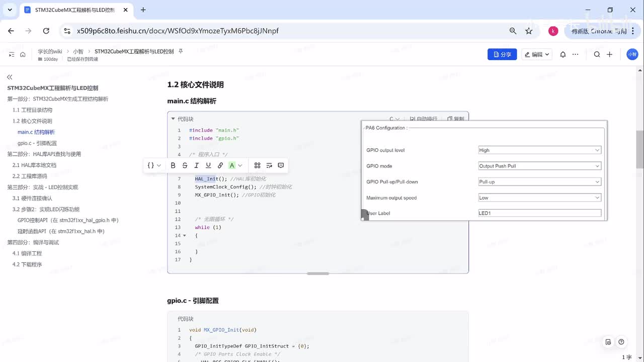
Task: Collapse the while loop at line 14
Action: point(185,235)
